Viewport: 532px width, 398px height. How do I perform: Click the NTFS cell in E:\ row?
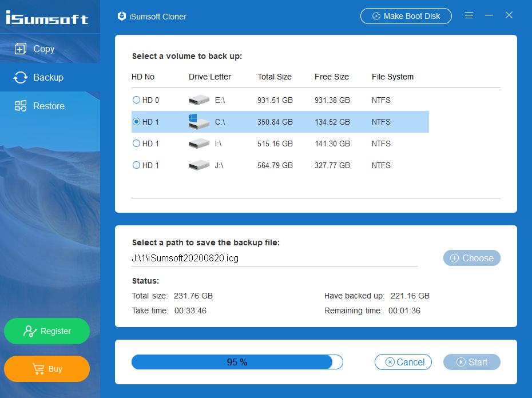coord(381,100)
